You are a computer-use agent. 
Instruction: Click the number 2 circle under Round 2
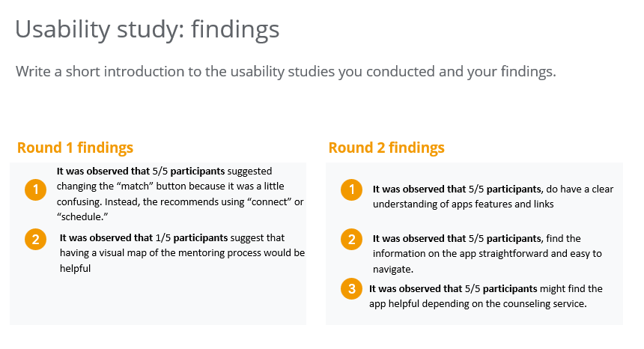352,240
